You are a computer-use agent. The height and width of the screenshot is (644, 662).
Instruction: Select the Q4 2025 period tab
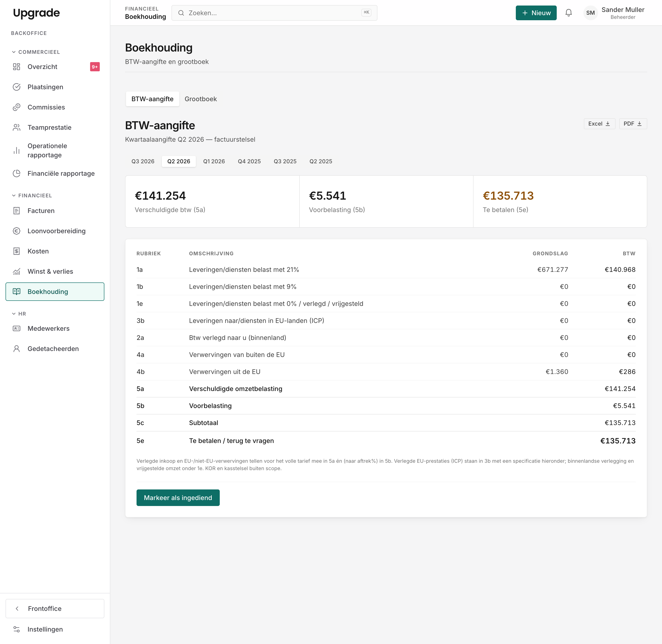[249, 161]
